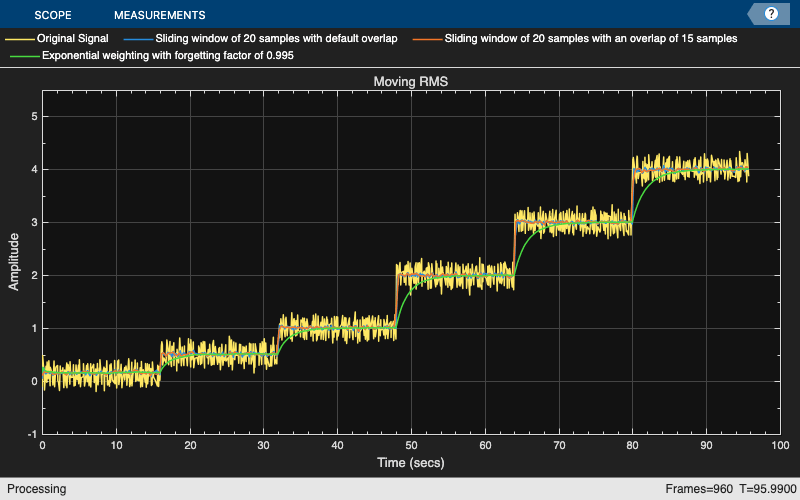Image resolution: width=800 pixels, height=500 pixels.
Task: Toggle visibility of the Original Signal legend label
Action: click(x=72, y=39)
